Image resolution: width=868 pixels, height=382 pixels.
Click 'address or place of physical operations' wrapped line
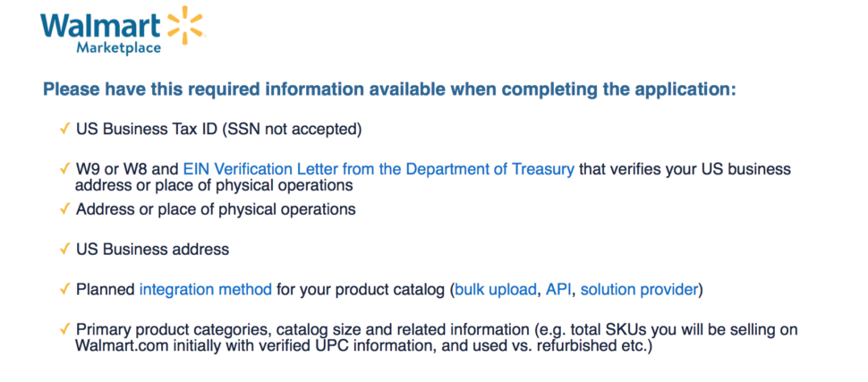(214, 185)
